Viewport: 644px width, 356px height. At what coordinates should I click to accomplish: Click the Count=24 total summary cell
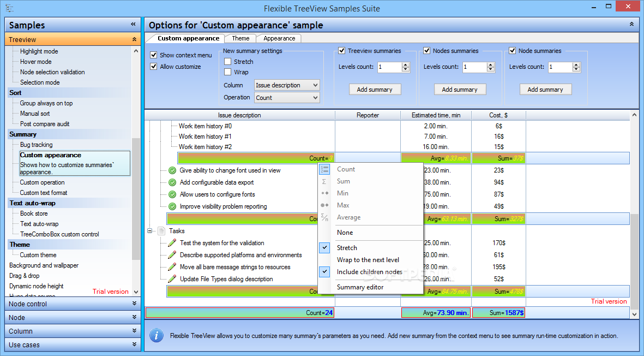point(240,313)
